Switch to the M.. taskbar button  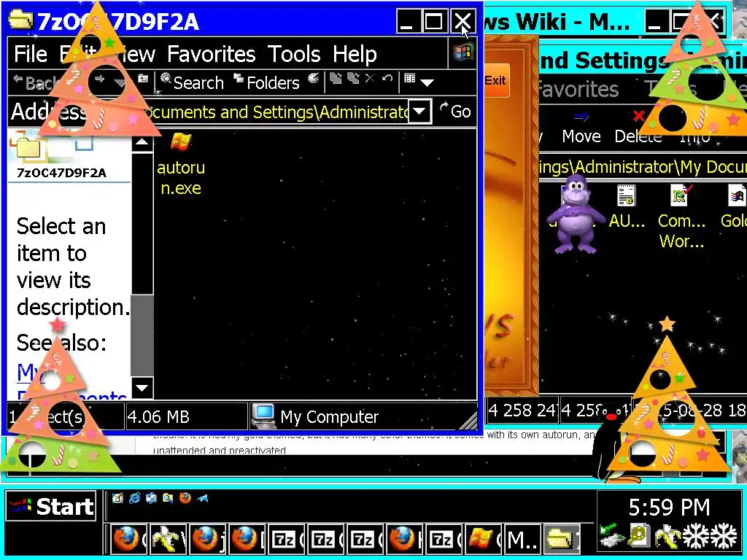(522, 539)
